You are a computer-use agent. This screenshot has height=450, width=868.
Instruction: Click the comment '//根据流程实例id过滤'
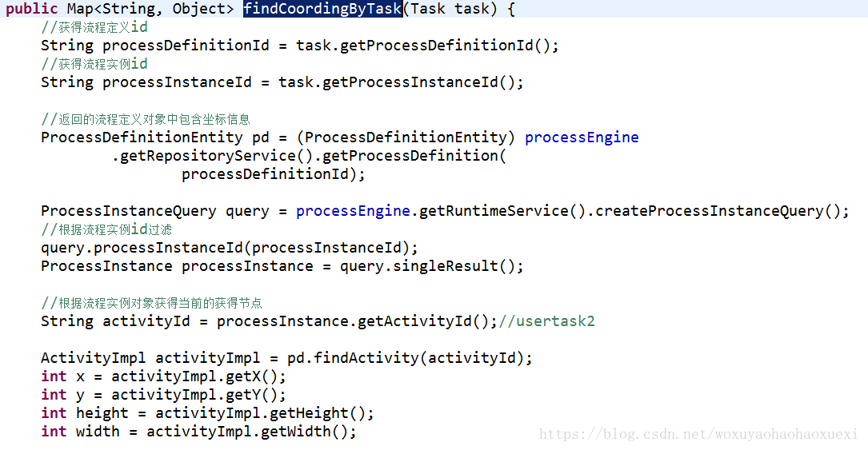pos(106,229)
